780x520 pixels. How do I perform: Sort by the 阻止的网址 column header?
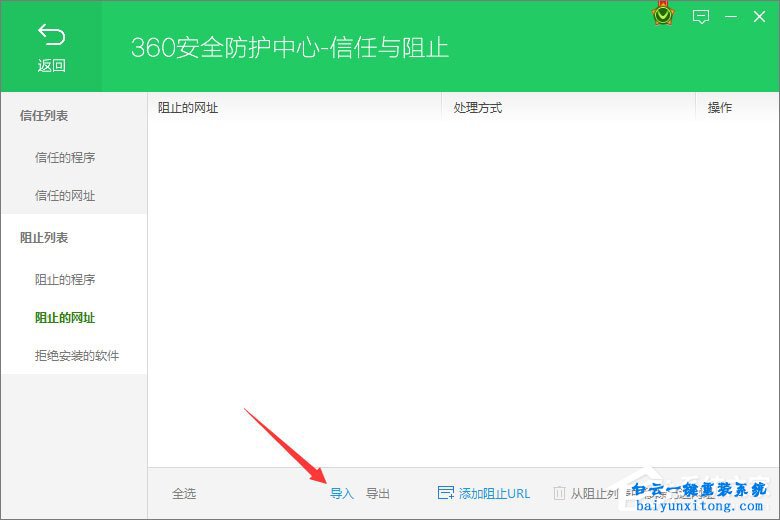point(188,108)
